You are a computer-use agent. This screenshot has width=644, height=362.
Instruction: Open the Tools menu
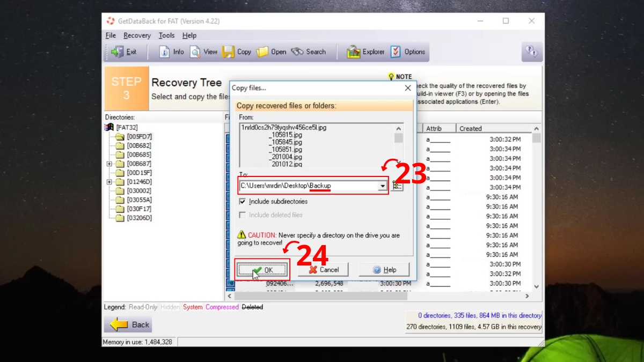pyautogui.click(x=166, y=35)
